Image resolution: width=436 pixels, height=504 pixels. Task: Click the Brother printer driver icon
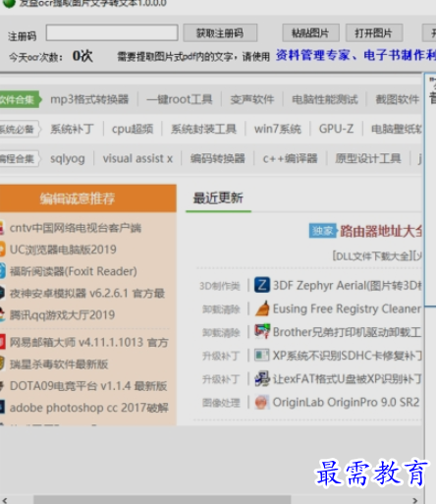262,332
